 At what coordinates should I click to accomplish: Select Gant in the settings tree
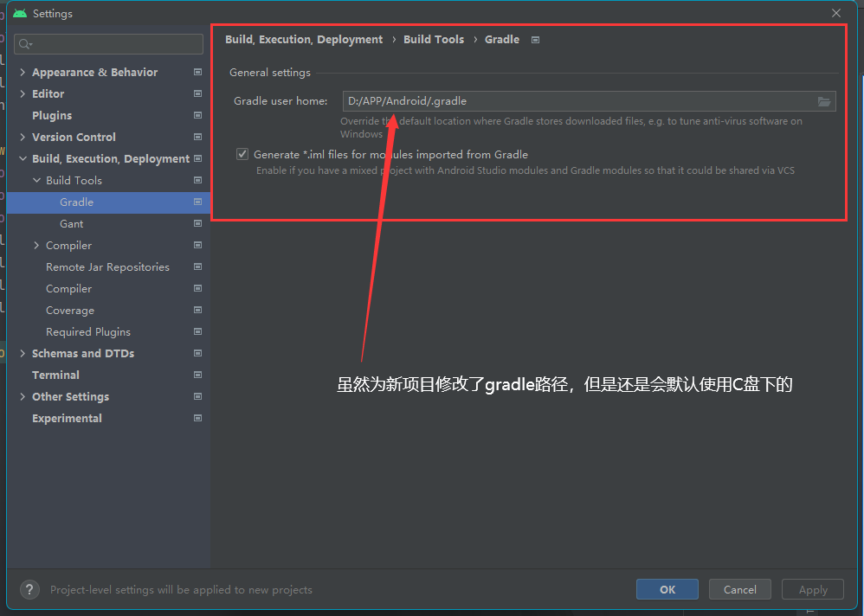74,223
